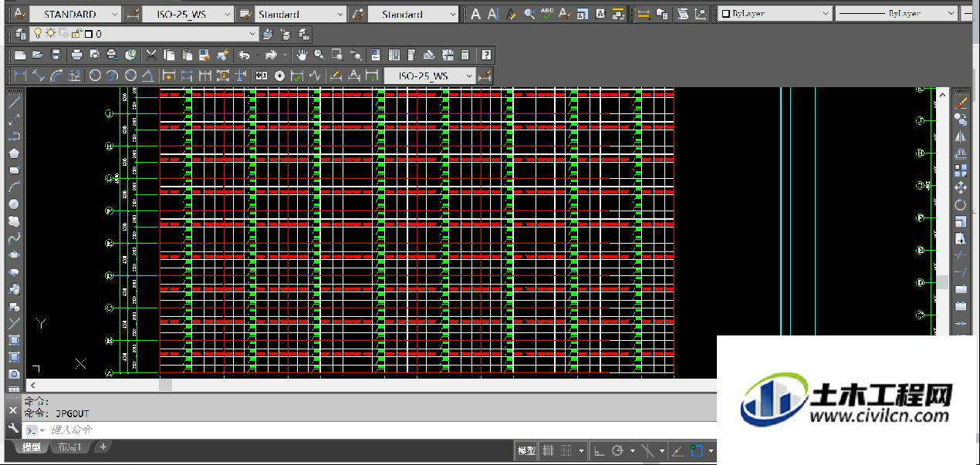
Task: Toggle polar tracking in status bar
Action: [617, 450]
